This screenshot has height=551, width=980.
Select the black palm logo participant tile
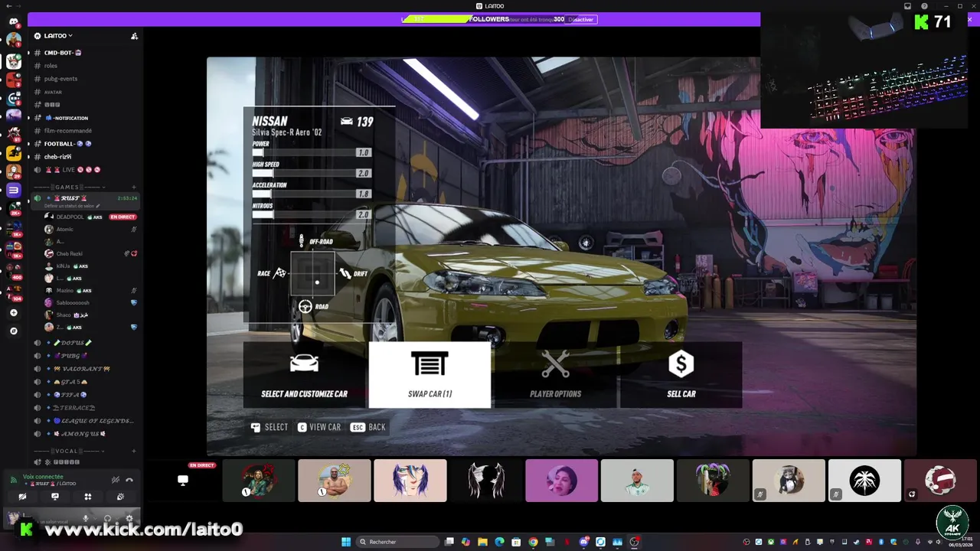point(864,481)
